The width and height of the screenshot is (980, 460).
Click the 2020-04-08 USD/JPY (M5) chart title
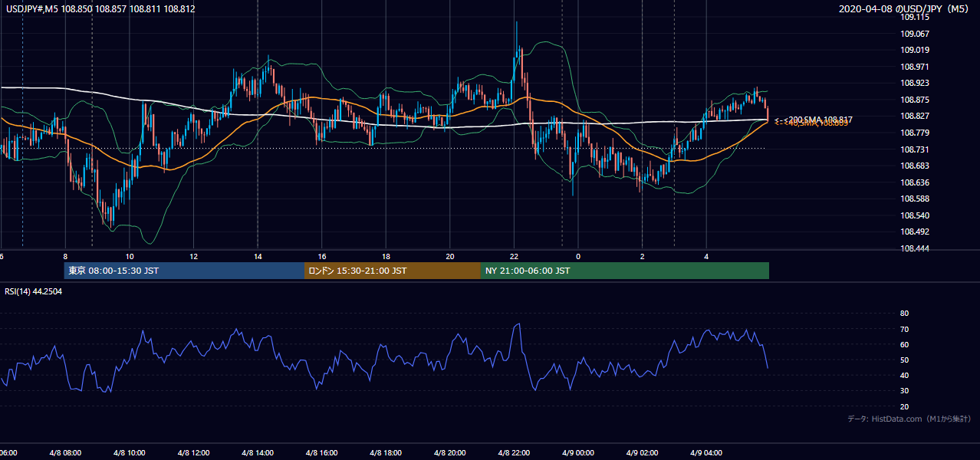click(906, 9)
